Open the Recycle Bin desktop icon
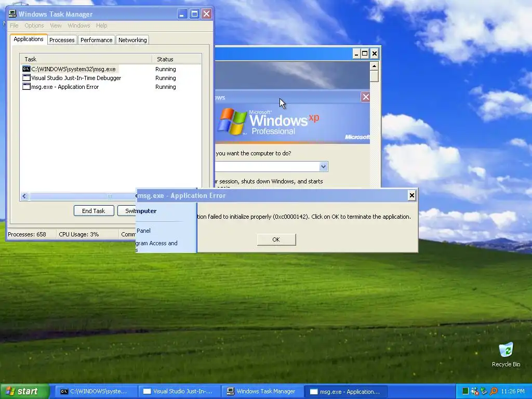The height and width of the screenshot is (399, 532). coord(506,354)
